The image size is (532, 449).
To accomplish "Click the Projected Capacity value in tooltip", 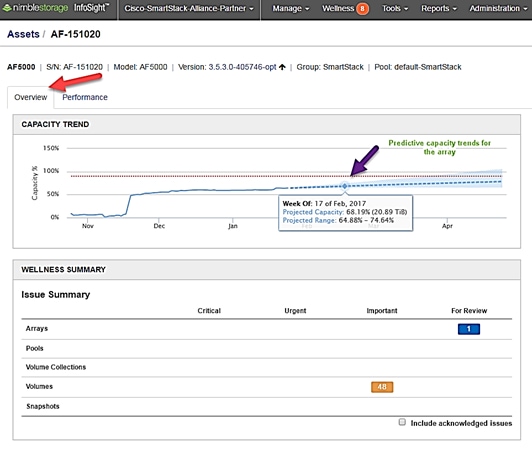I will coord(376,212).
